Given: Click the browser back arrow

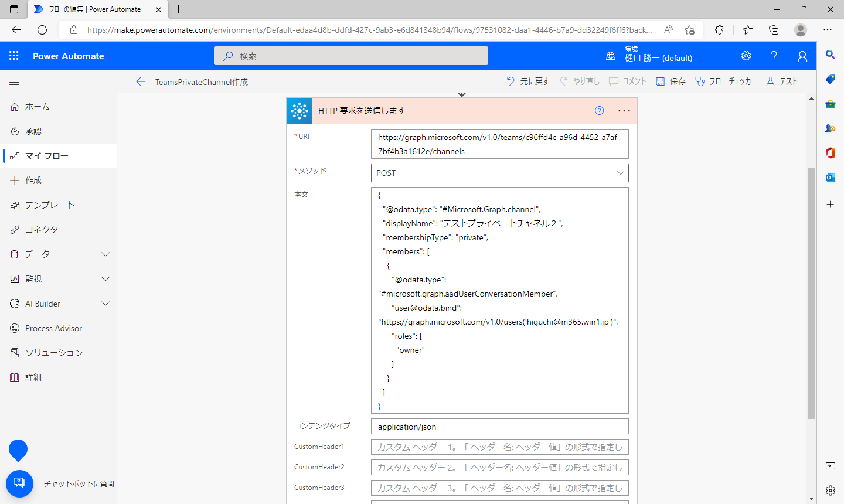Looking at the screenshot, I should (16, 30).
